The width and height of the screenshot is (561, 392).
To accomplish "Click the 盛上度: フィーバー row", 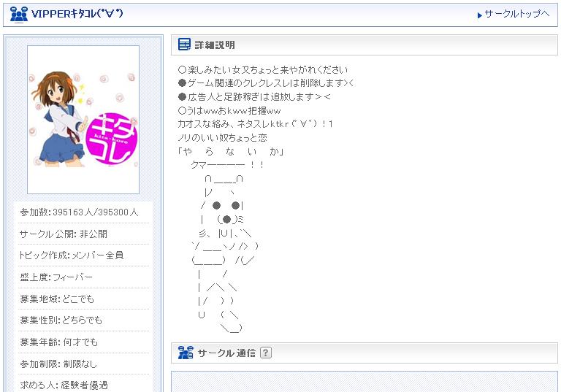I will (x=83, y=277).
